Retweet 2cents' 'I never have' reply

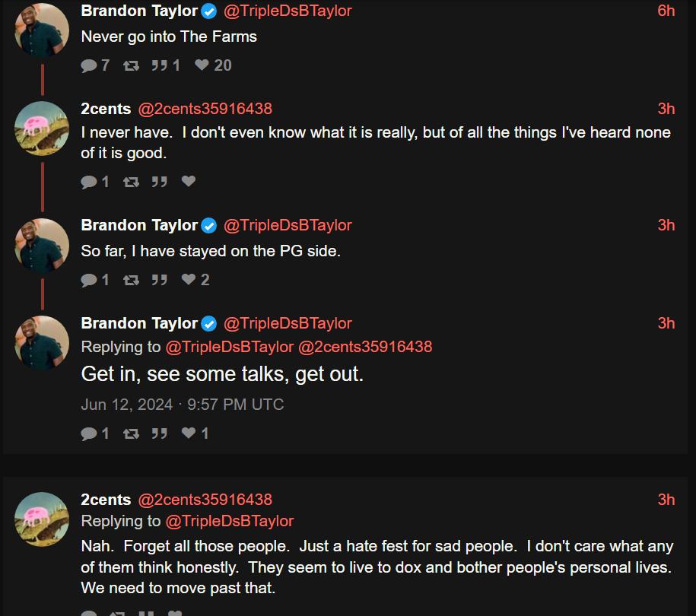tap(132, 182)
